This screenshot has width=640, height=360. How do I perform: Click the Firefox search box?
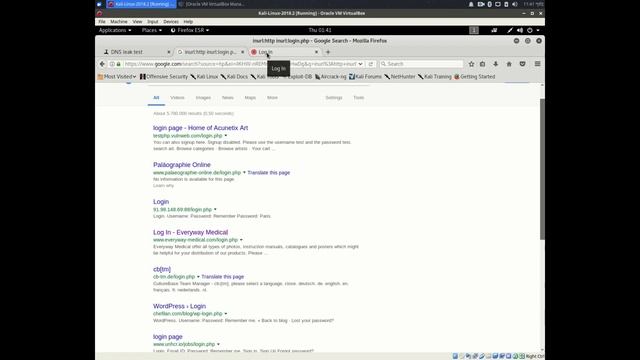point(421,64)
